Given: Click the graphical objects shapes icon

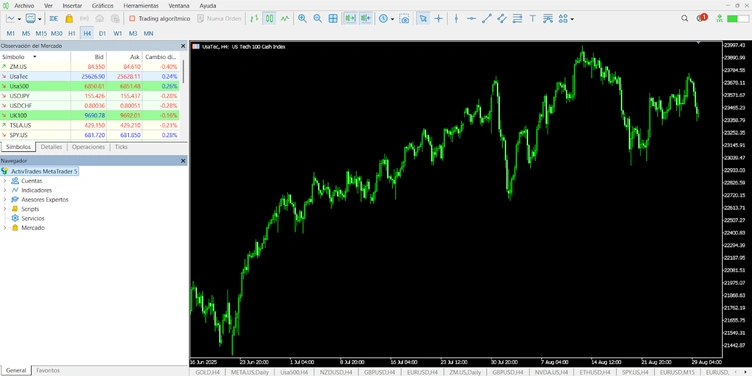Looking at the screenshot, I should 563,19.
